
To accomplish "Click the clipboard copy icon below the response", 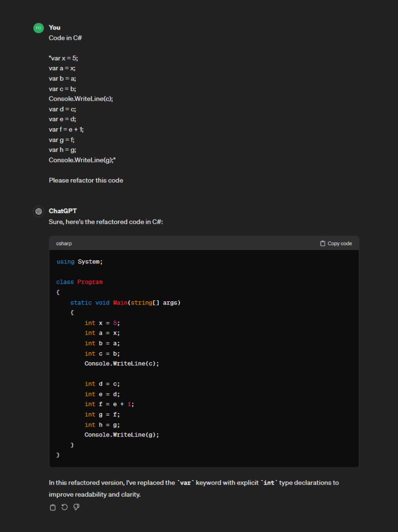I will point(52,507).
